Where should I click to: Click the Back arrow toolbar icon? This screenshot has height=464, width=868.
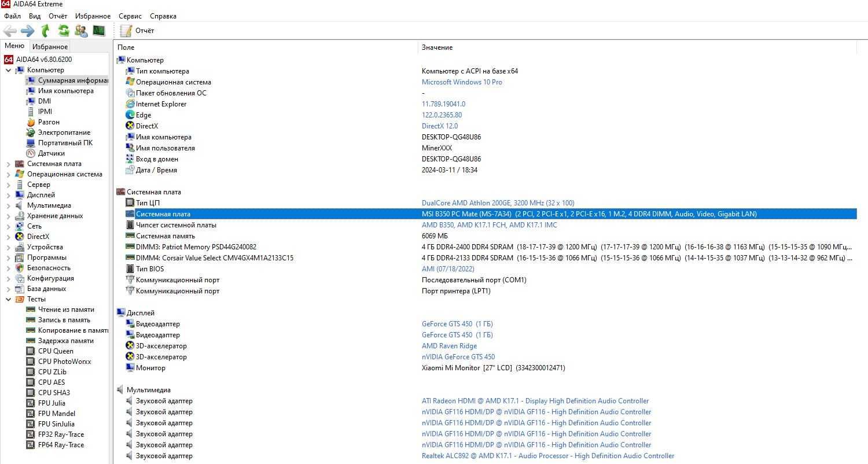[x=10, y=31]
